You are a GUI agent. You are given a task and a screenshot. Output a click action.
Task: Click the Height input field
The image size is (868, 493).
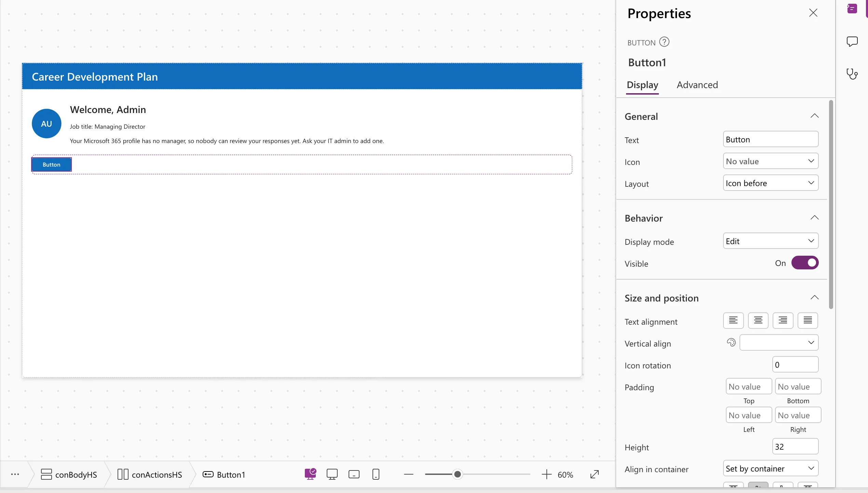(x=795, y=447)
